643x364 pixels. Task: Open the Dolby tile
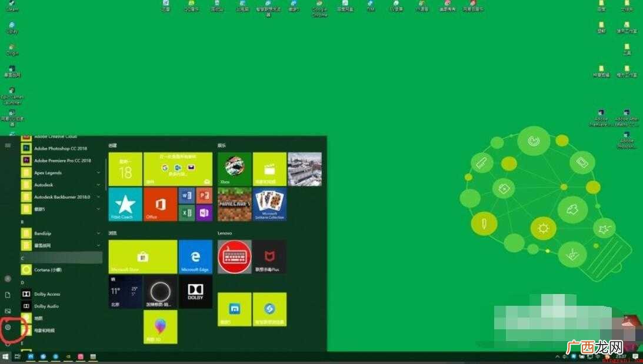pyautogui.click(x=196, y=292)
